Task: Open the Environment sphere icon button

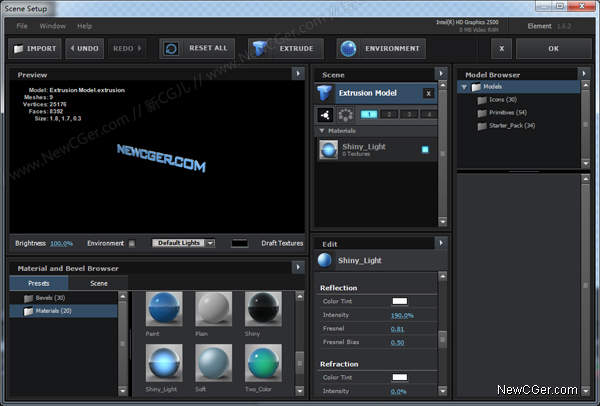Action: coord(348,49)
